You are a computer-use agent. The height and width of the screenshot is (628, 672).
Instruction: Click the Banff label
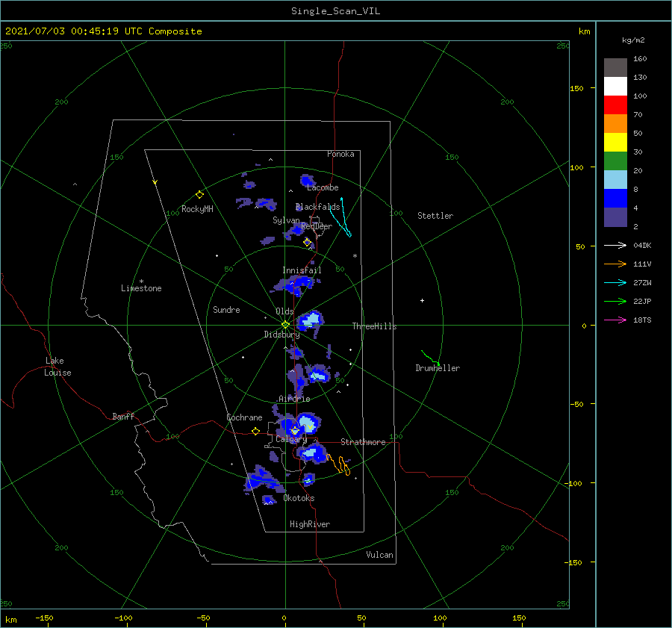123,416
